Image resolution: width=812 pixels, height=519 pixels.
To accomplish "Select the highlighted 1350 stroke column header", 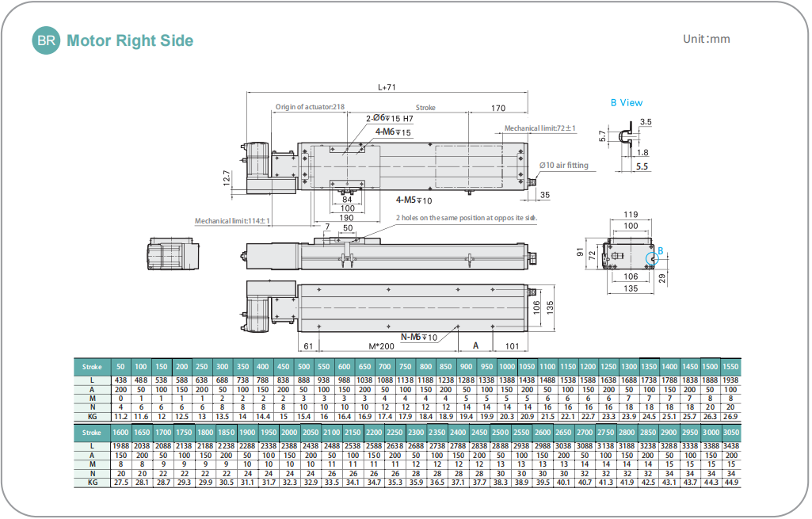I will (x=649, y=367).
